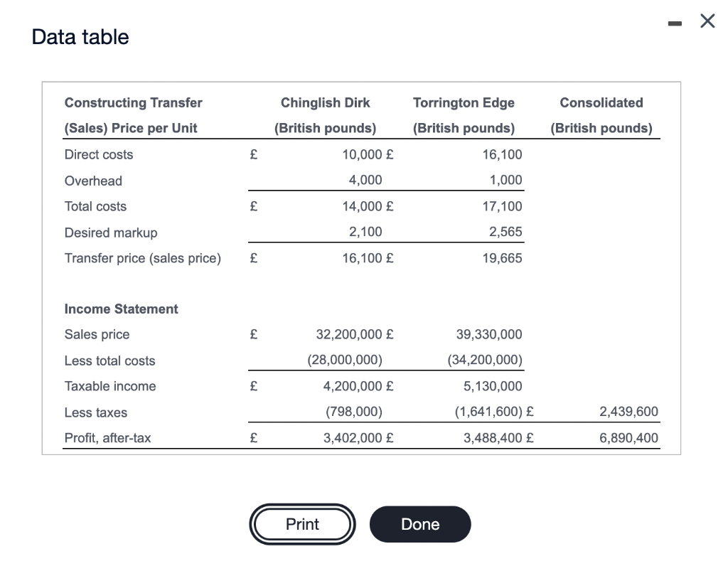
Task: Click the Torrington Edge column header
Action: 464,115
